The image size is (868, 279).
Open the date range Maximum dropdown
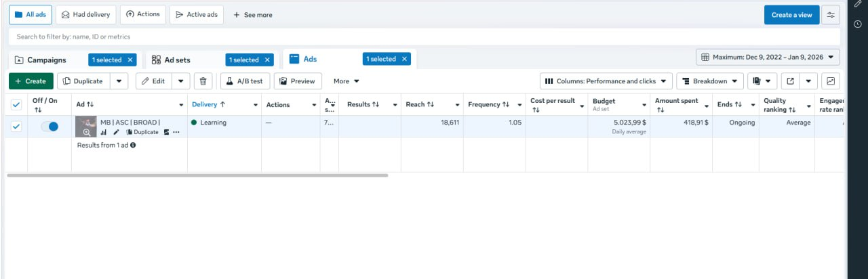click(x=768, y=58)
